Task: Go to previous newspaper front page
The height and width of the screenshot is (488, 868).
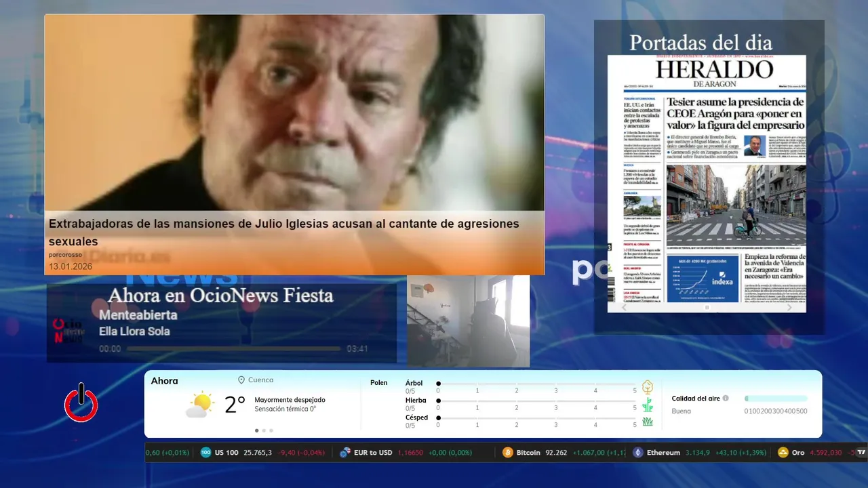Action: [x=625, y=307]
